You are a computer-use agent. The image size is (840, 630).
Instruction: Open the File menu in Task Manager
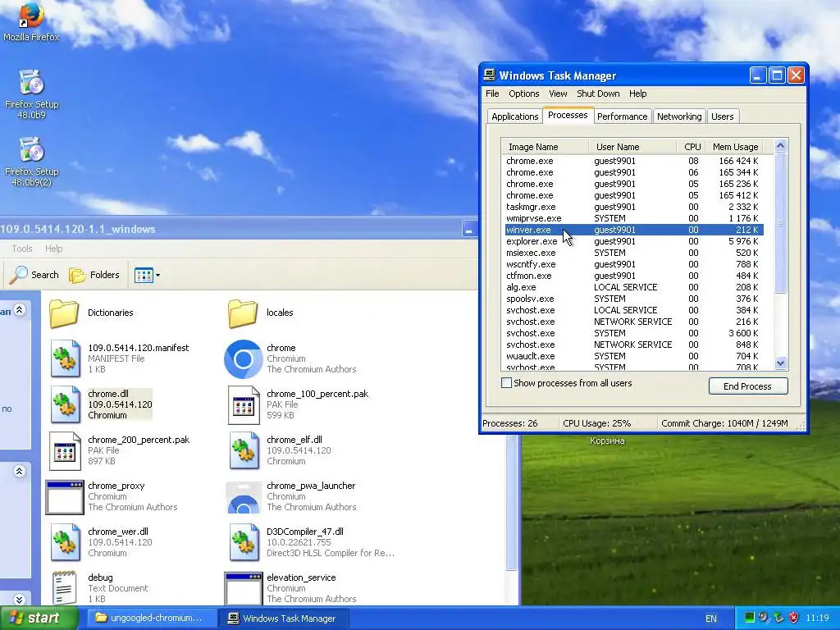[x=492, y=94]
